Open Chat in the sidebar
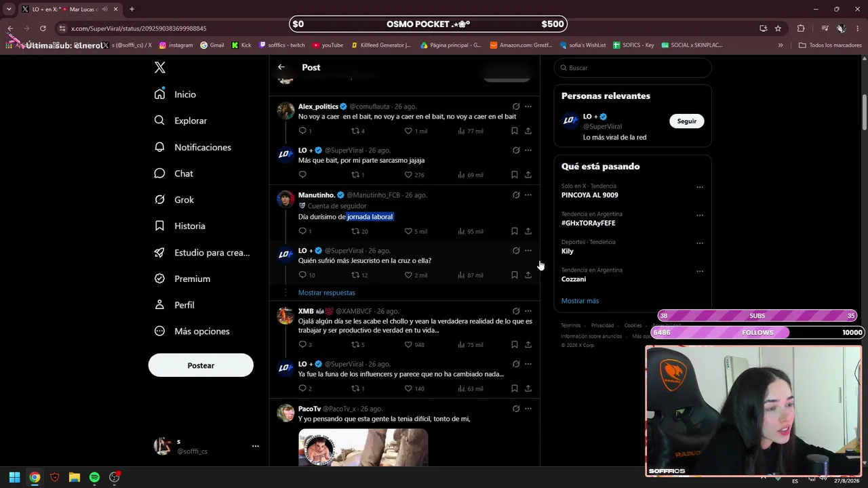Viewport: 868px width, 488px height. point(174,174)
